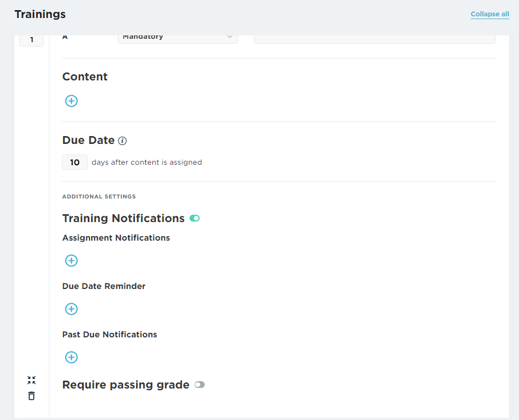The image size is (519, 420).
Task: Click the Collapse all link
Action: [490, 14]
